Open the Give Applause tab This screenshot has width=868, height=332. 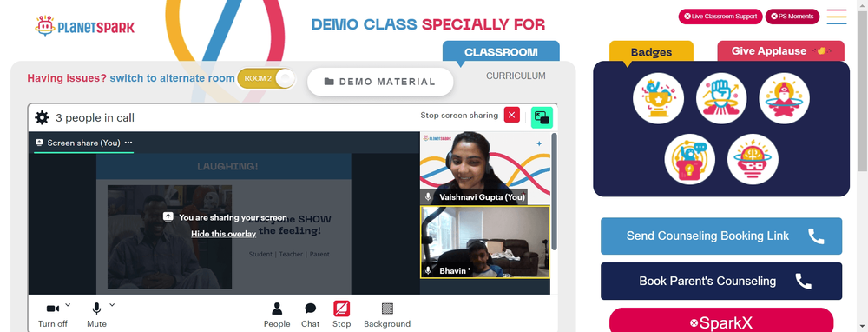pyautogui.click(x=780, y=51)
